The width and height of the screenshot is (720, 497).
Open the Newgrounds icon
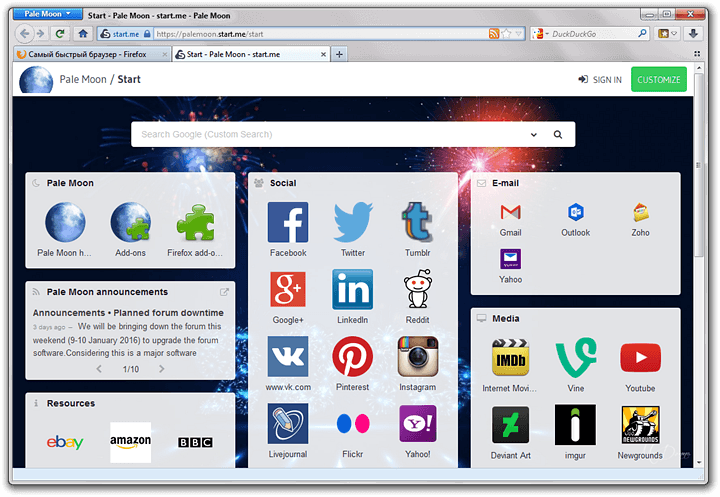point(641,425)
